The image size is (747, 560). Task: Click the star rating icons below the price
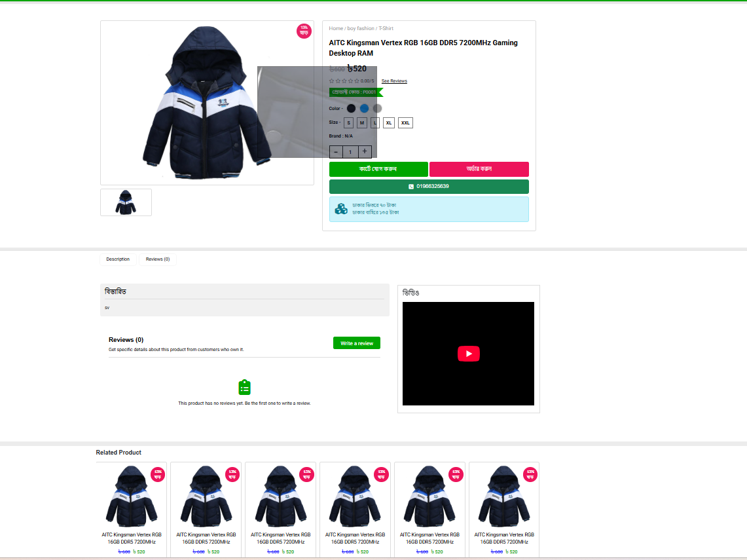tap(344, 81)
